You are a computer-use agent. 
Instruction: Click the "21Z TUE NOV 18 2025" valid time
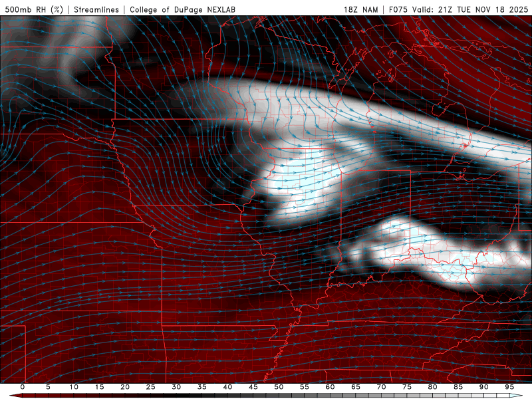click(x=483, y=9)
